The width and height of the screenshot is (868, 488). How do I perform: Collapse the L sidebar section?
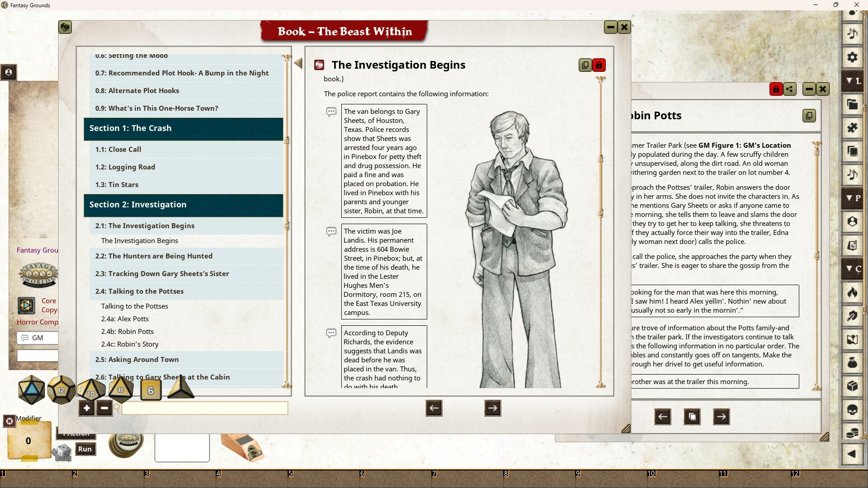tap(853, 81)
